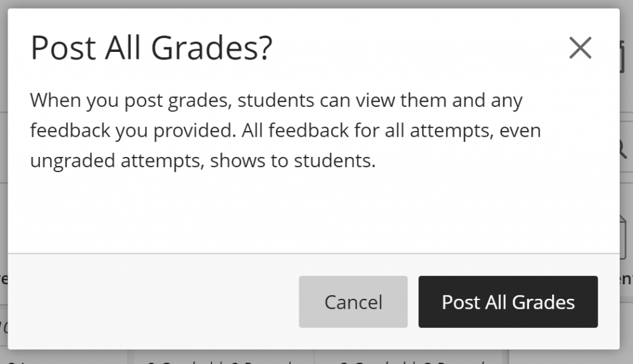
Task: Click the dimmed gradebook cell at bottom left
Action: [63, 358]
